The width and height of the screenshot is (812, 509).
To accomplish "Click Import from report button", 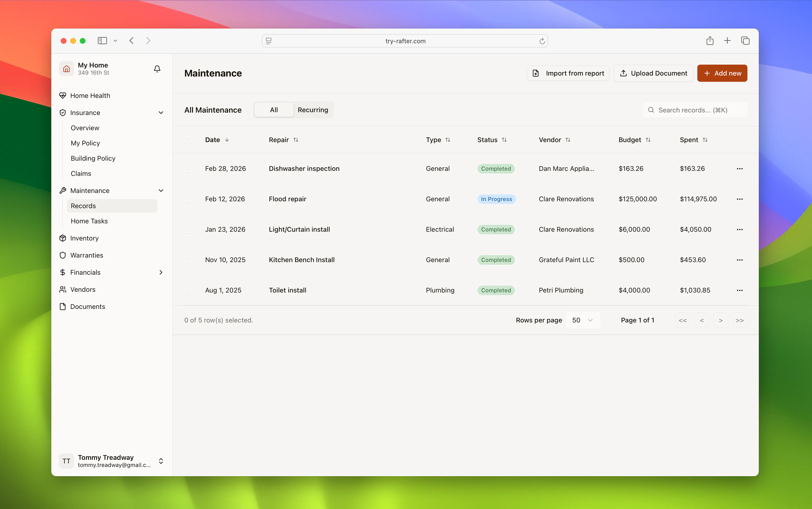I will [x=568, y=73].
